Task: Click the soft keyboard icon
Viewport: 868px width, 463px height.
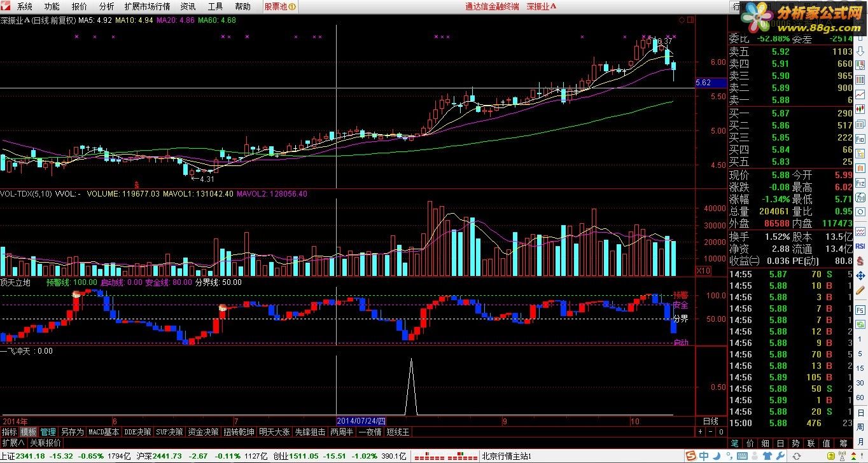Action: pos(742,456)
